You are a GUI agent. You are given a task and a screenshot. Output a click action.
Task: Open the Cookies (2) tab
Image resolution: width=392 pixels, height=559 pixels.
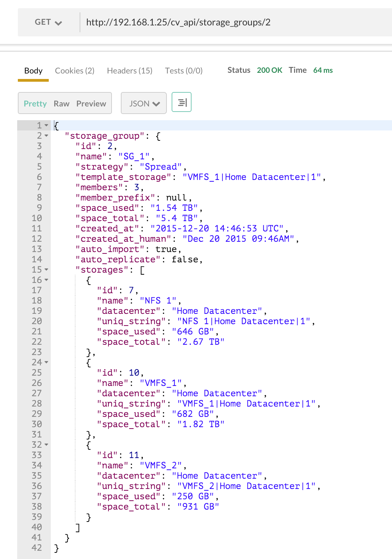pyautogui.click(x=74, y=71)
